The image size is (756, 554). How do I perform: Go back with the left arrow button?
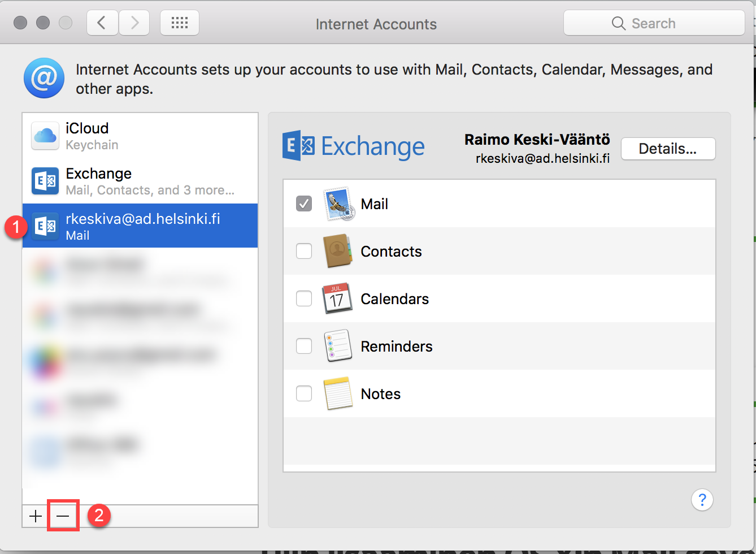click(102, 23)
